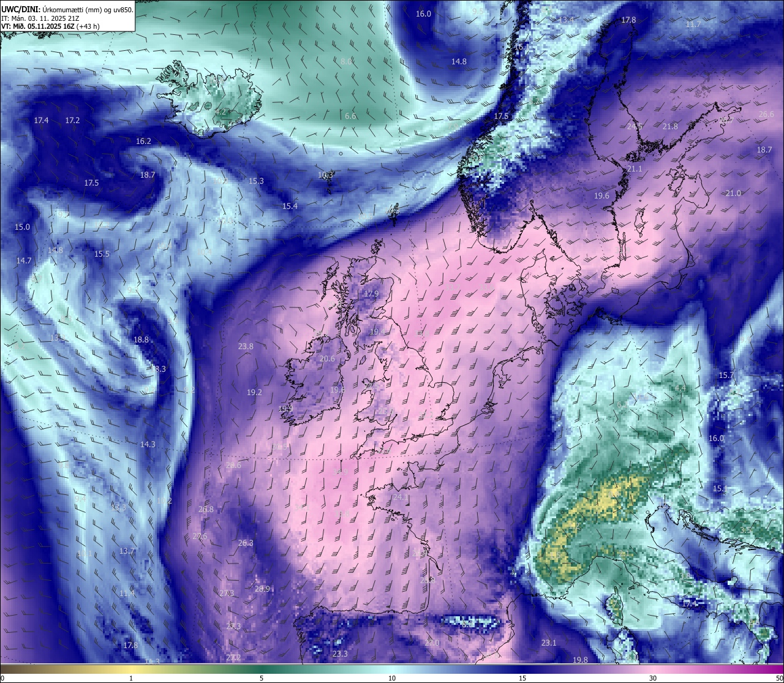Click the 15.4 value label
Viewport: 784px width, 683px height.
[x=290, y=206]
